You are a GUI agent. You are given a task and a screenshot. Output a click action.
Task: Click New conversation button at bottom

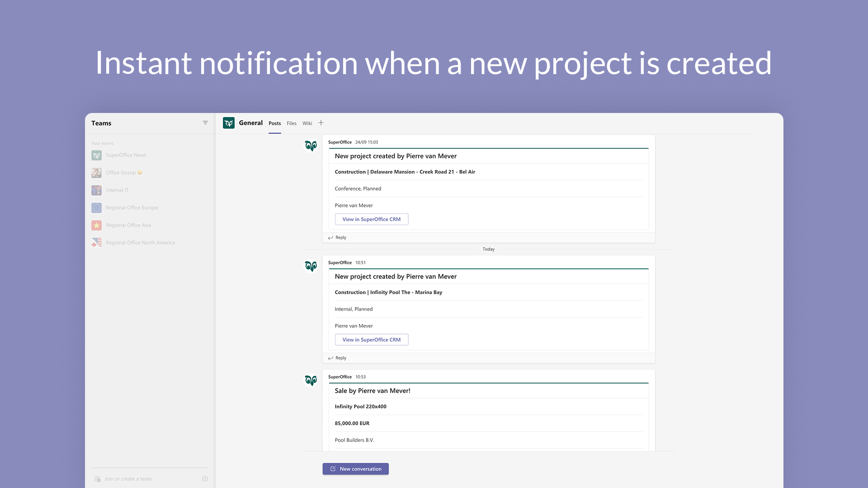(355, 468)
